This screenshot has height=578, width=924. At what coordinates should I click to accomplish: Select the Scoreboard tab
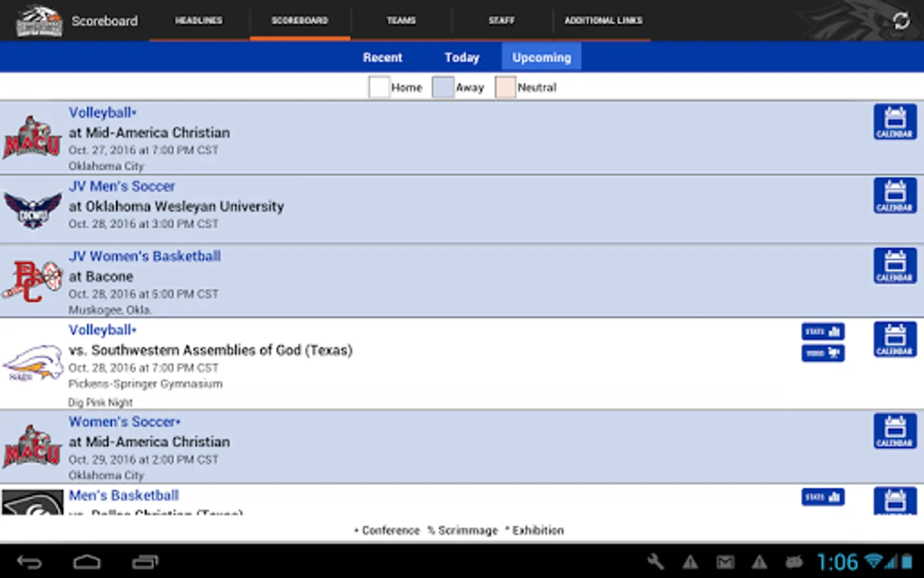300,21
